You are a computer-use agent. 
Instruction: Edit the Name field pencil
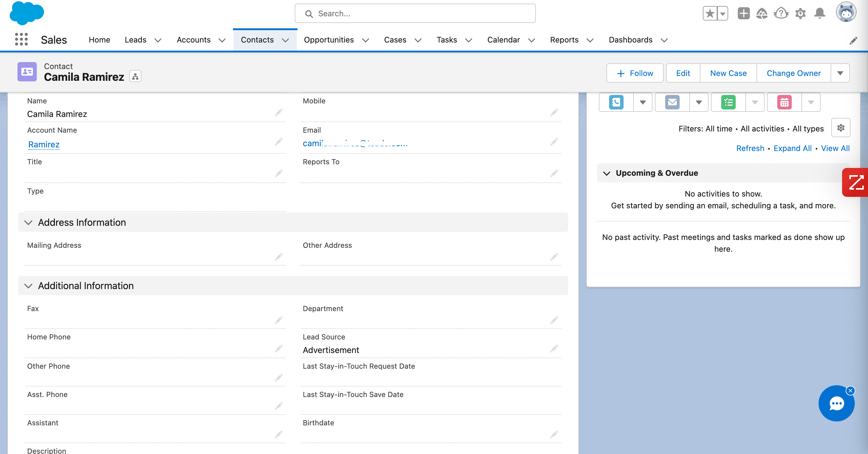click(x=278, y=112)
